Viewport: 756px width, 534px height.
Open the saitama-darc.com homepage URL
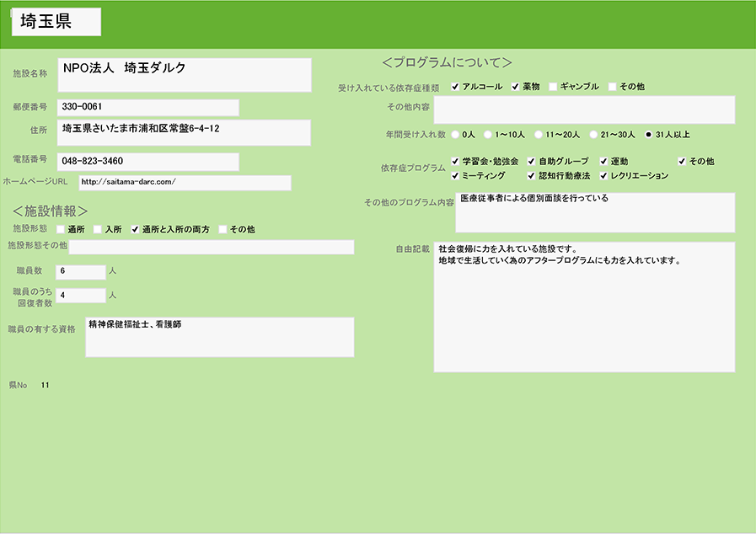click(185, 183)
